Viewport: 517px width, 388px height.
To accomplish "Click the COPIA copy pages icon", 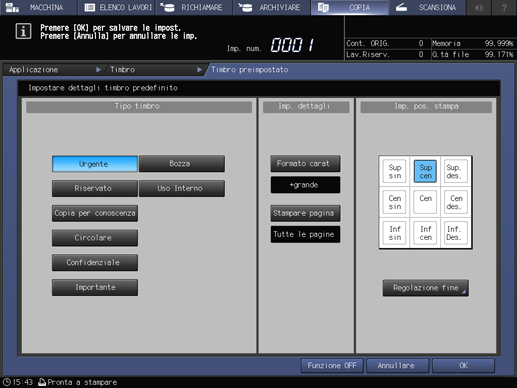I will click(323, 7).
